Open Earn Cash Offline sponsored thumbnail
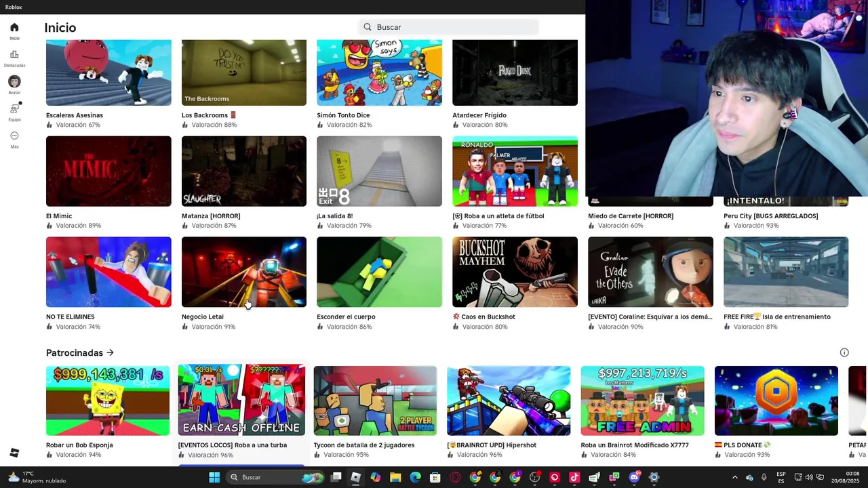 point(241,401)
